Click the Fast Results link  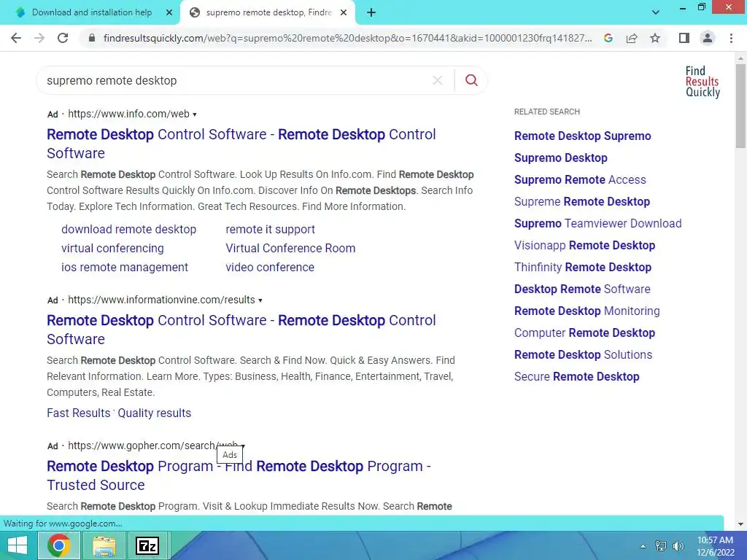pos(79,413)
